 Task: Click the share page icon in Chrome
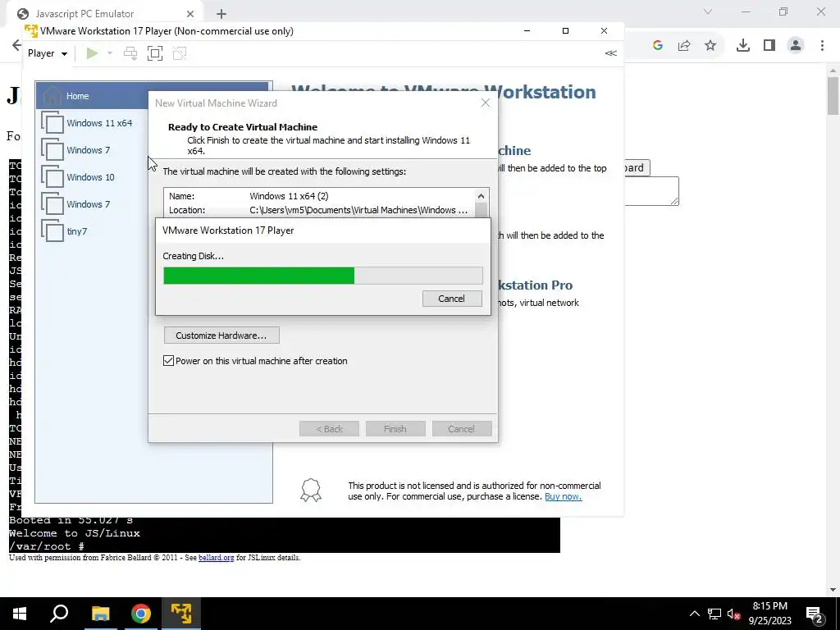(x=684, y=46)
